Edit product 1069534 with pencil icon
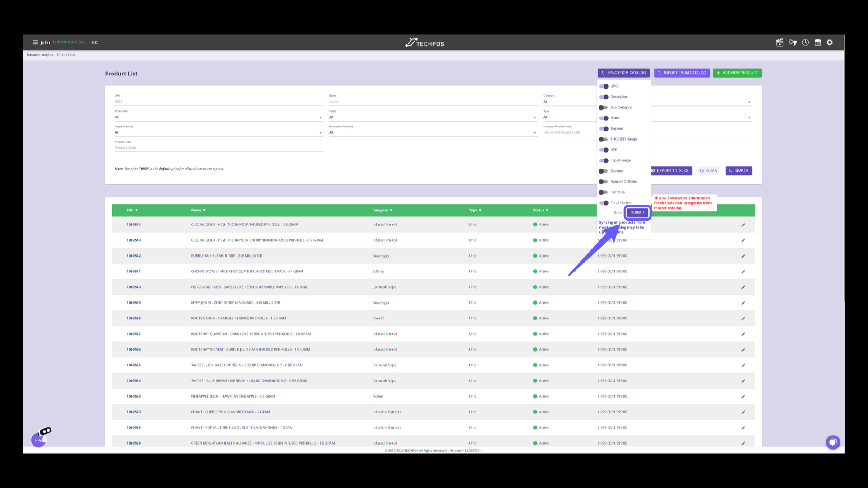The width and height of the screenshot is (868, 488). [x=743, y=381]
